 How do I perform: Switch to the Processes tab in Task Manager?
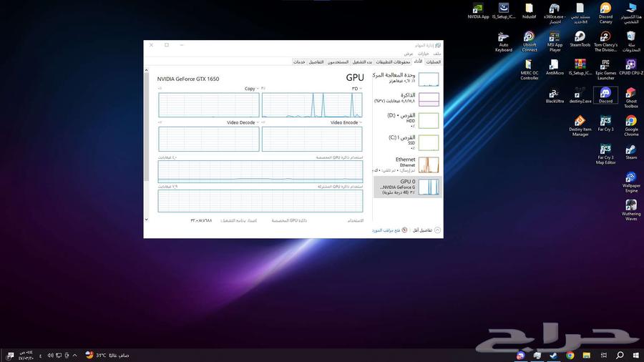[433, 62]
